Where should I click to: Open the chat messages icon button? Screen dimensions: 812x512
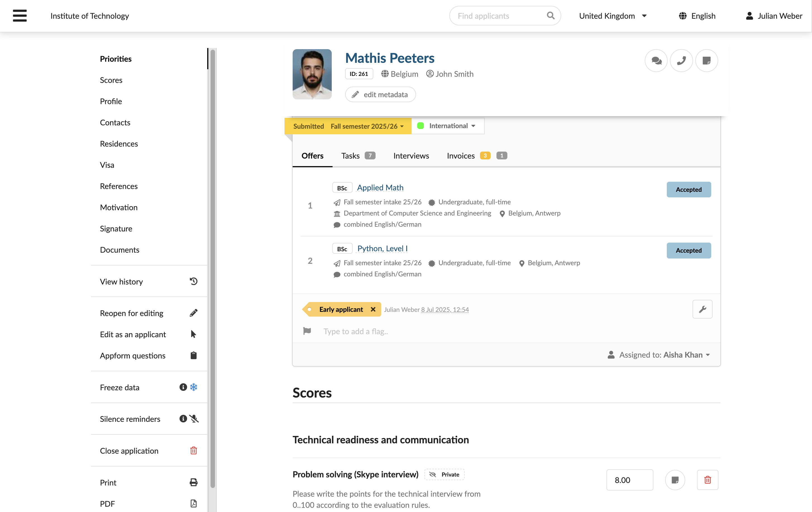pos(656,61)
